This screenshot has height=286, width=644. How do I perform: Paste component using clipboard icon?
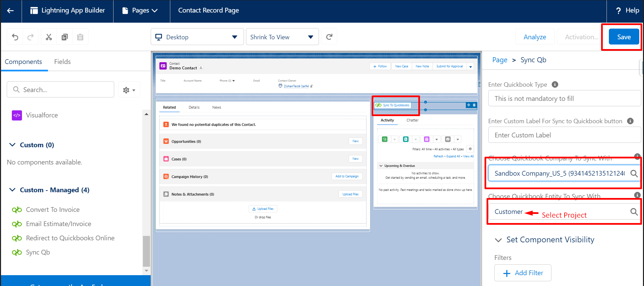click(80, 37)
